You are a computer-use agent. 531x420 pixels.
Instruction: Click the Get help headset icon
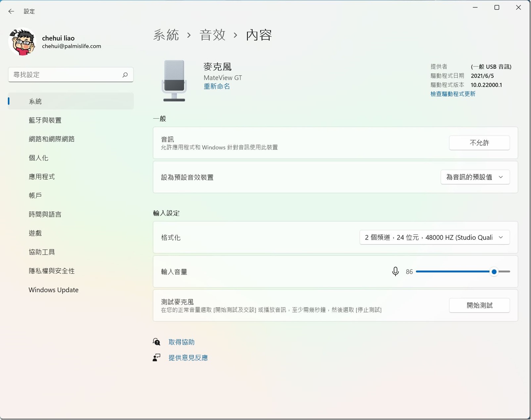click(x=157, y=342)
